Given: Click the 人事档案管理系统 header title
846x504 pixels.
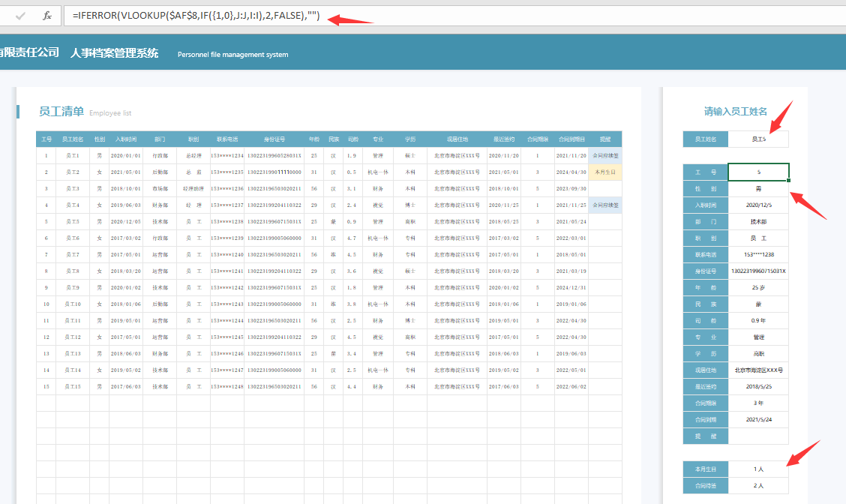Looking at the screenshot, I should 115,53.
